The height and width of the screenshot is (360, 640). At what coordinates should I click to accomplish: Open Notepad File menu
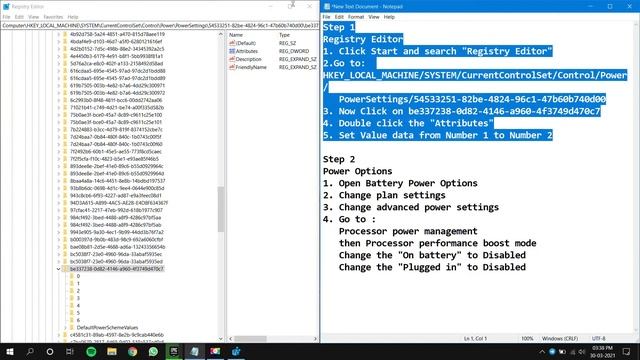[x=327, y=17]
